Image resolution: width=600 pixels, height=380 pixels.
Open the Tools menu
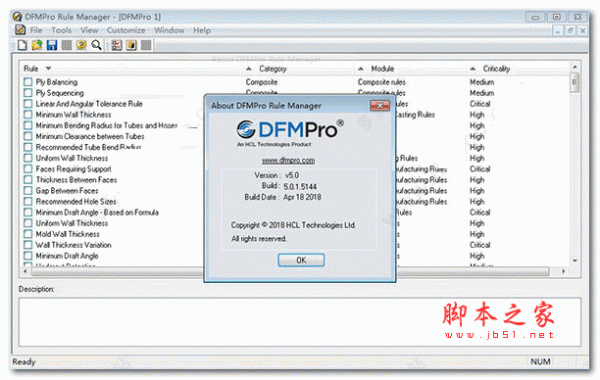pos(61,30)
